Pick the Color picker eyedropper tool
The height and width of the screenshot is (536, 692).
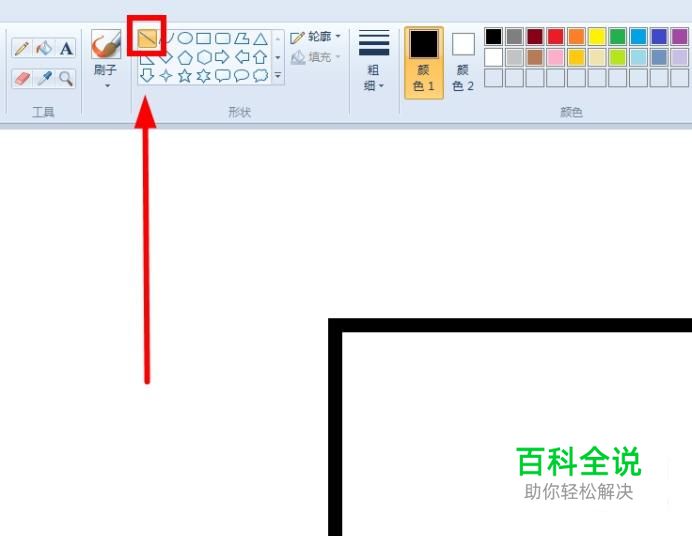point(44,79)
